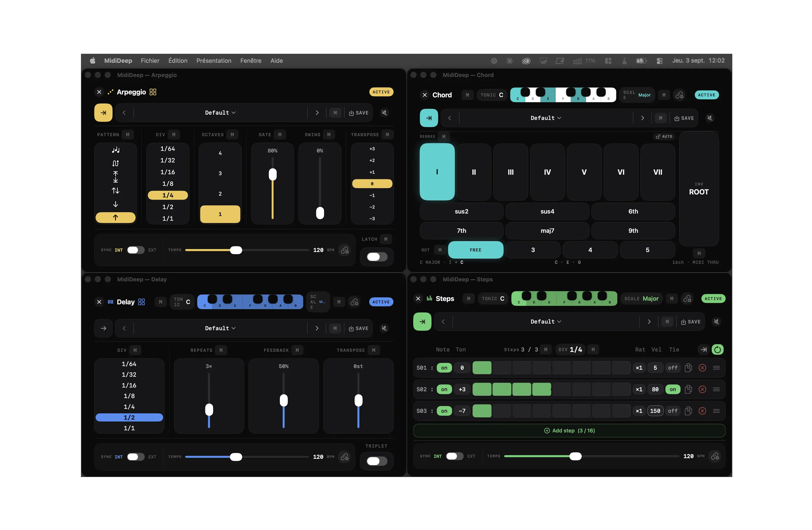812x530 pixels.
Task: Delete step S02 with red X icon
Action: point(703,390)
